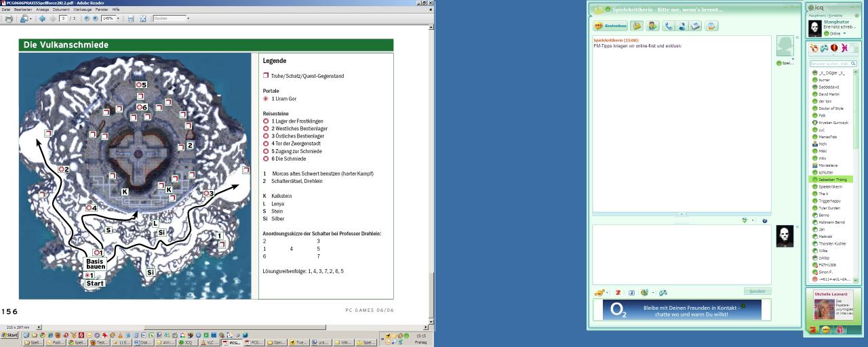Zoom in with the plus button
Image resolution: width=868 pixels, height=347 pixels.
click(x=95, y=18)
